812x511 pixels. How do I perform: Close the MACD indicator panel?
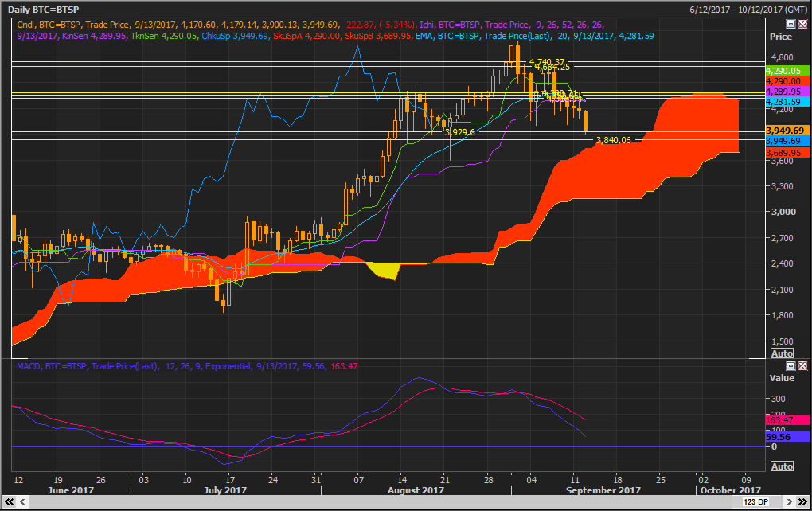click(x=802, y=366)
